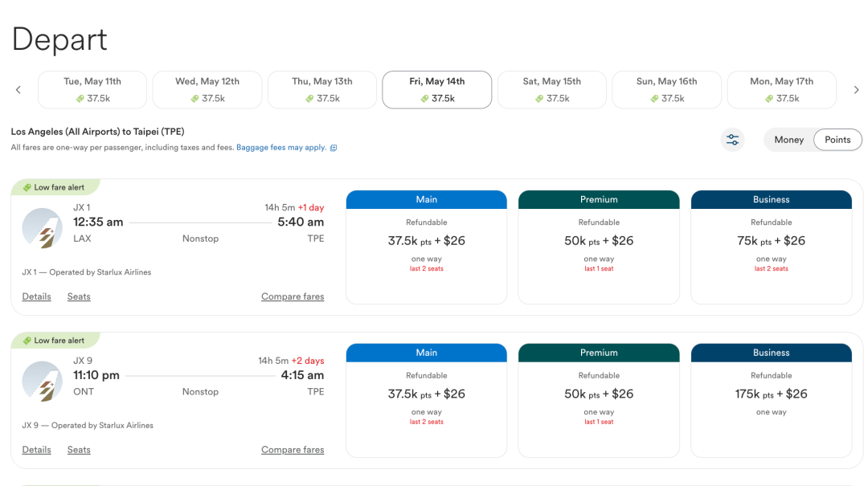
Task: Open Details for flight JX 1
Action: tap(36, 296)
